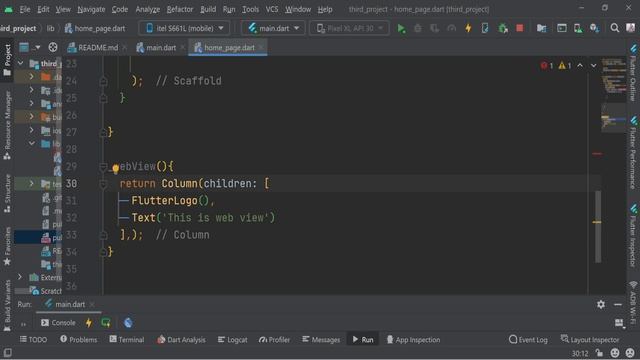Screen dimensions: 640x360
Task: Collapse the lib folder in tree
Action: pyautogui.click(x=31, y=143)
